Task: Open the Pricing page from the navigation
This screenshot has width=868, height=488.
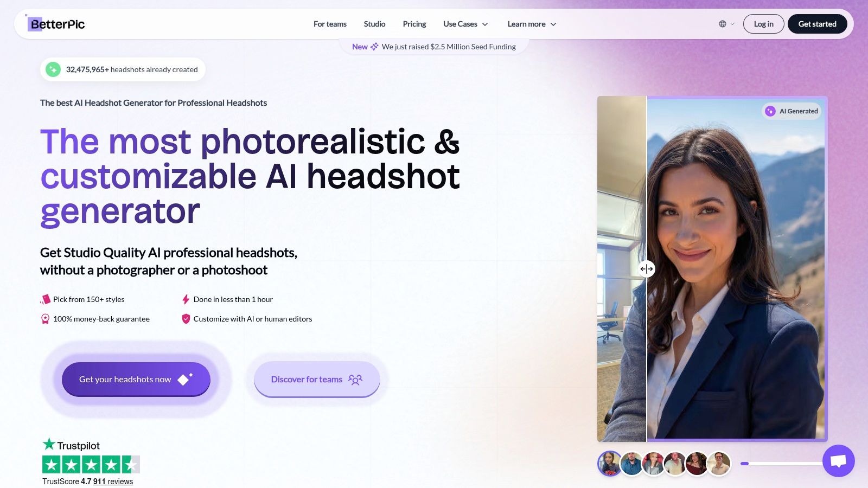Action: (414, 24)
